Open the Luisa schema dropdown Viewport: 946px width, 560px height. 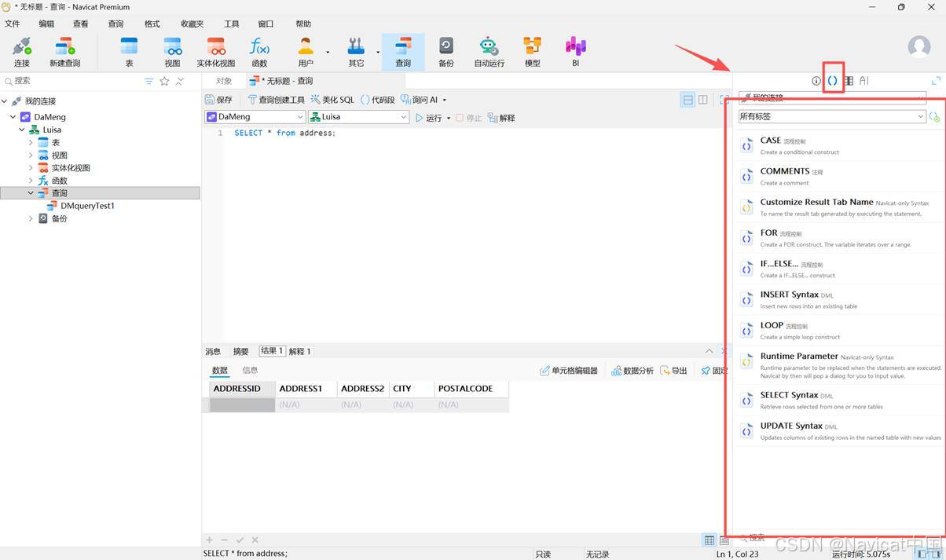(x=359, y=117)
